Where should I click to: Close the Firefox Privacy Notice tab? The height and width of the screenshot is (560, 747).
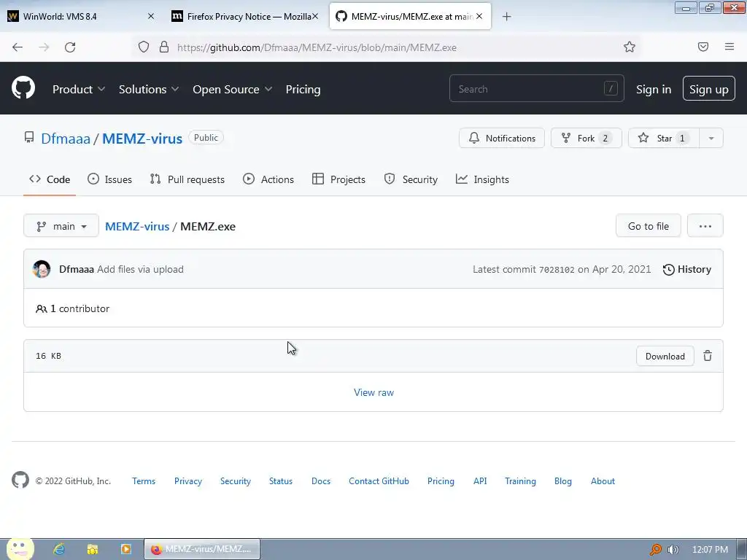pos(315,16)
